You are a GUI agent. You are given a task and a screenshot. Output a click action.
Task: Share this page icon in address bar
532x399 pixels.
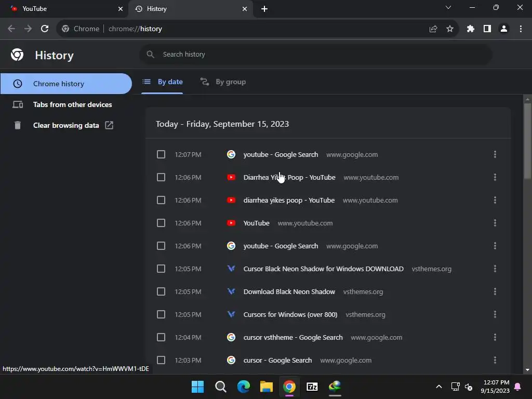(x=433, y=29)
